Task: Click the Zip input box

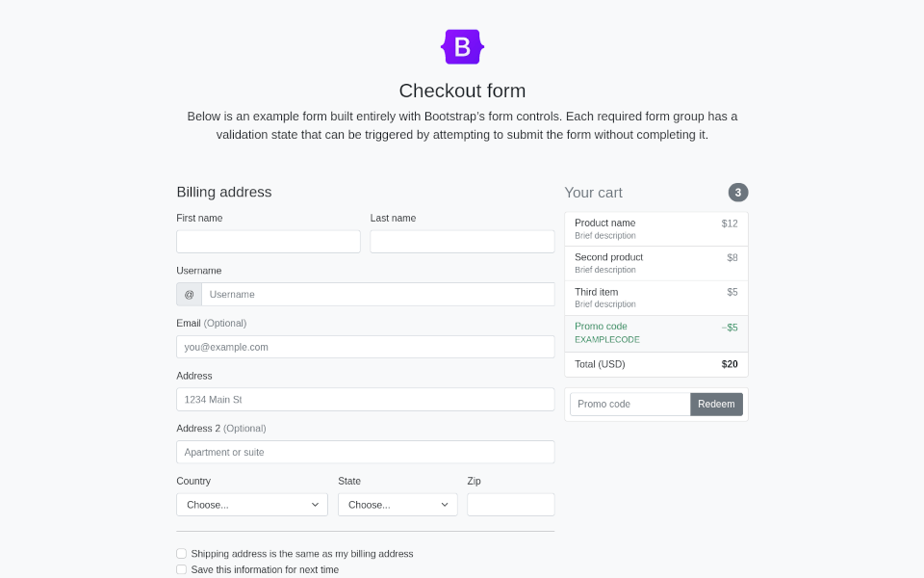Action: 511,505
